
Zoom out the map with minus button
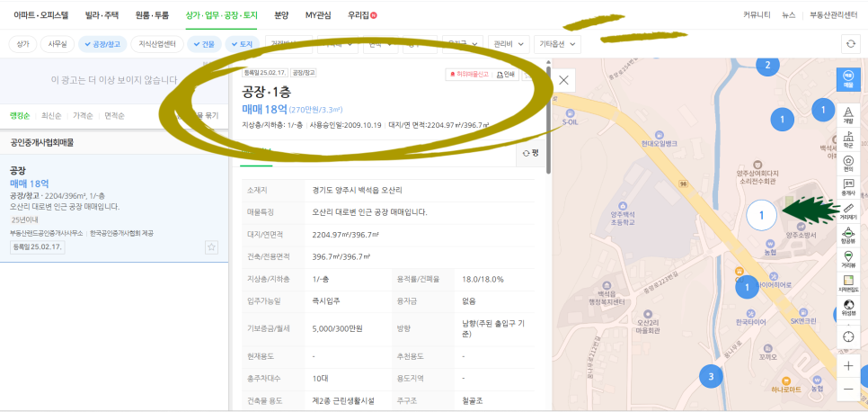click(x=847, y=390)
